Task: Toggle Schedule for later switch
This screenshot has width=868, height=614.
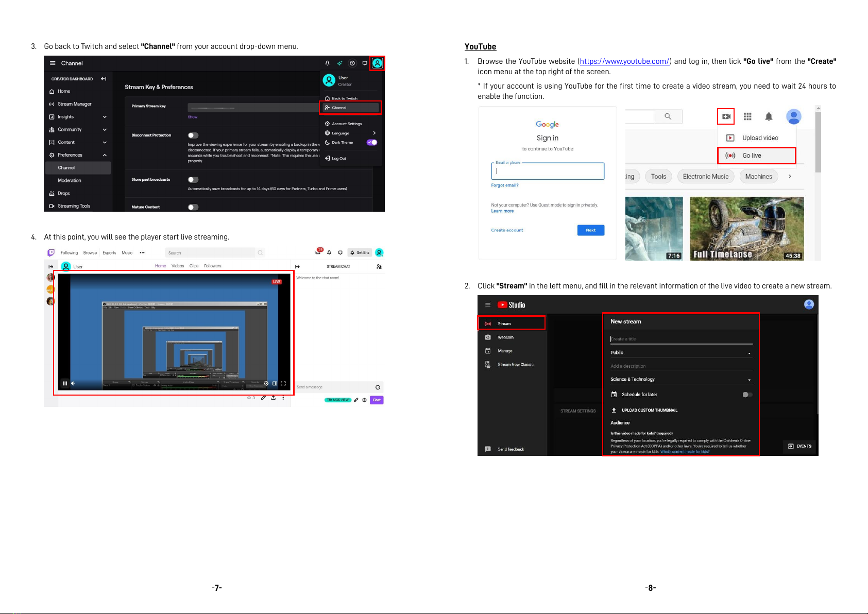Action: [747, 395]
